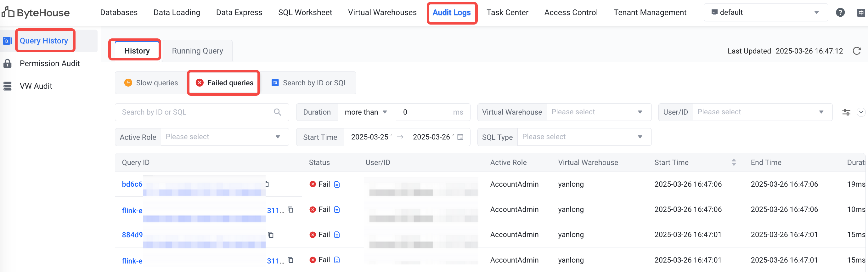
Task: Click the filter settings slider icon
Action: (x=846, y=112)
